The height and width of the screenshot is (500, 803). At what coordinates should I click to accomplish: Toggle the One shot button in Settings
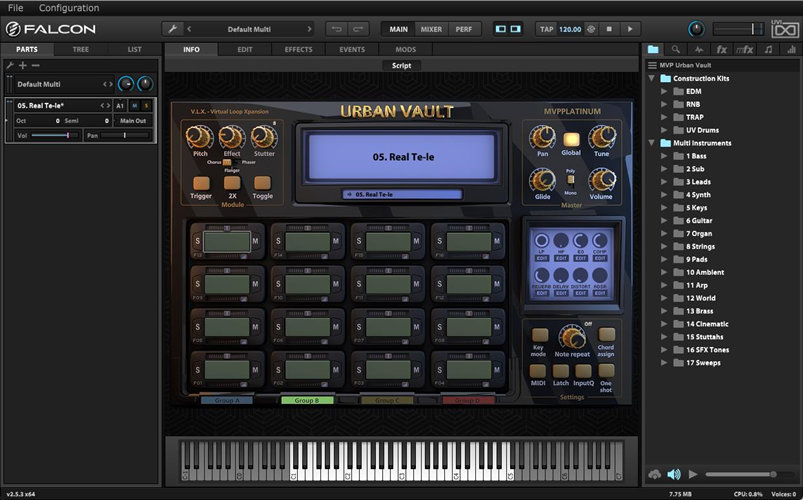pos(606,371)
